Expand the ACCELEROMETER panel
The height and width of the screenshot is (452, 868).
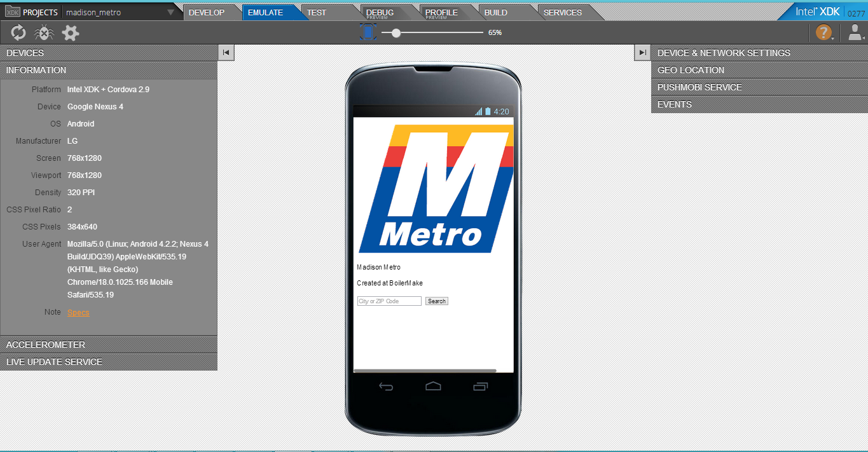109,345
